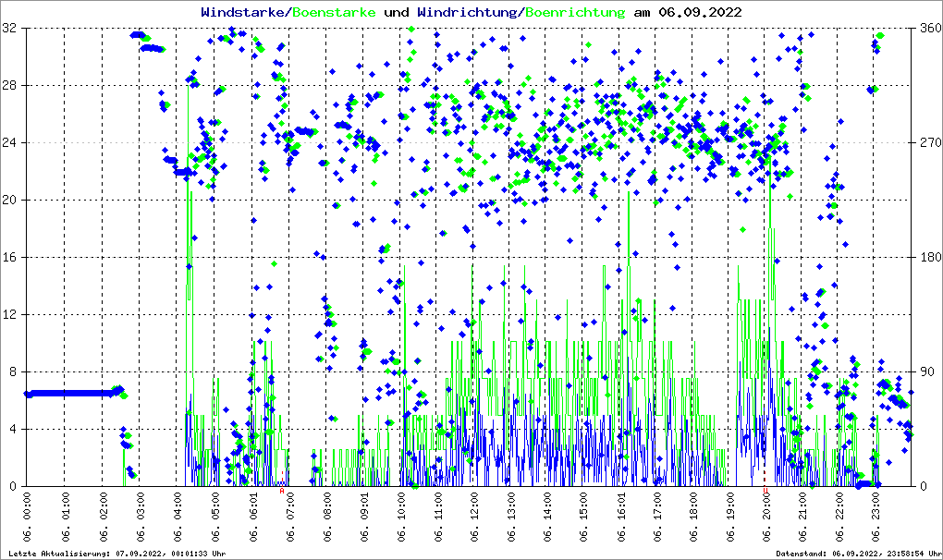Click the red 'U' sunset marker
Viewport: 943px width, 560px height.
pyautogui.click(x=765, y=491)
